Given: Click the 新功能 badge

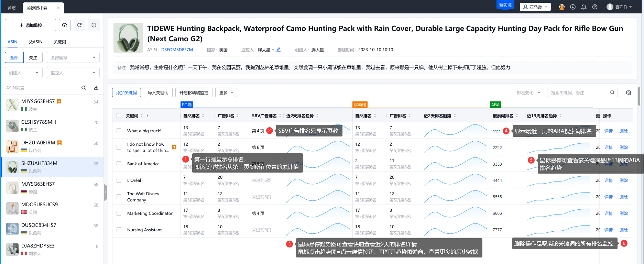Looking at the screenshot, I should click(x=505, y=5).
